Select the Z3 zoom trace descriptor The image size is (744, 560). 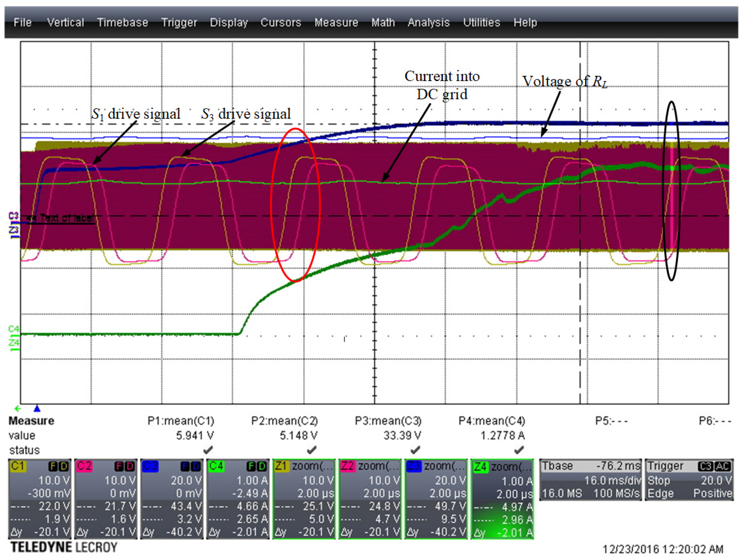(x=436, y=499)
